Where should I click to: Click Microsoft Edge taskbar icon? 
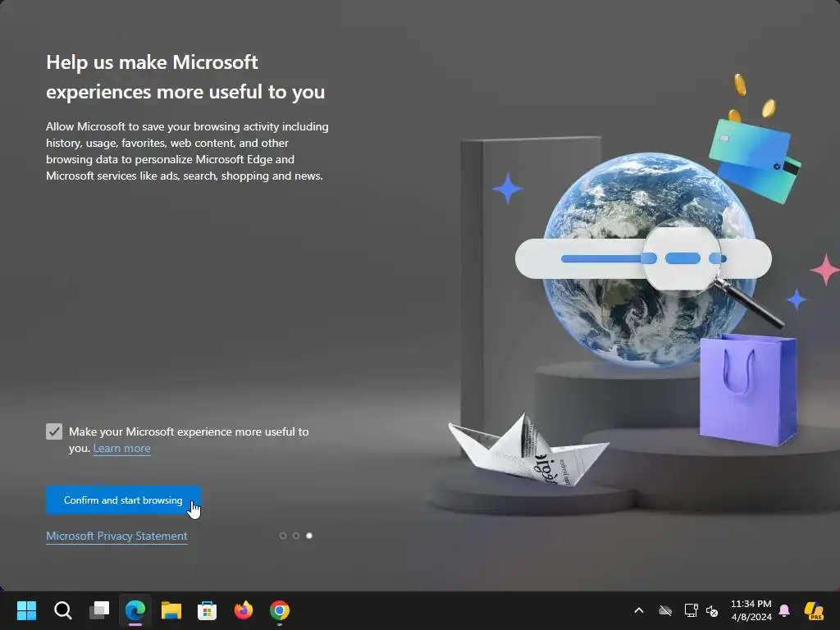(x=135, y=610)
